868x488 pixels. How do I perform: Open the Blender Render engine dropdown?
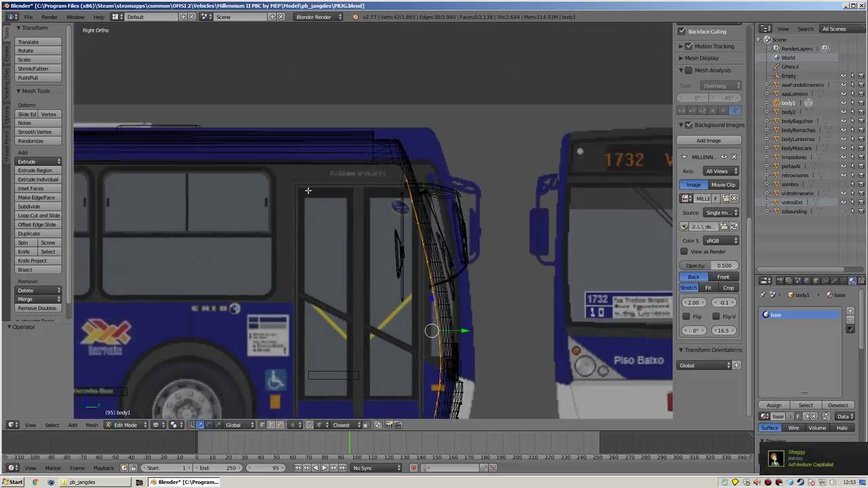(317, 17)
